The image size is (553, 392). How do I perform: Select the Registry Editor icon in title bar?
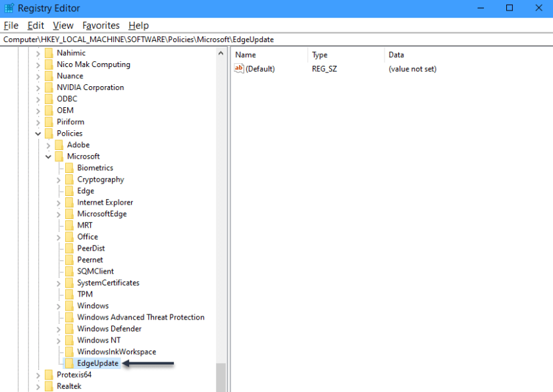tap(8, 8)
